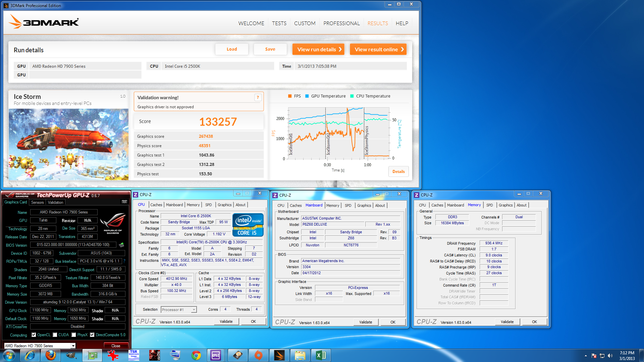This screenshot has height=362, width=644.
Task: Click the CPU Temperature green legend swatch
Action: coord(352,96)
